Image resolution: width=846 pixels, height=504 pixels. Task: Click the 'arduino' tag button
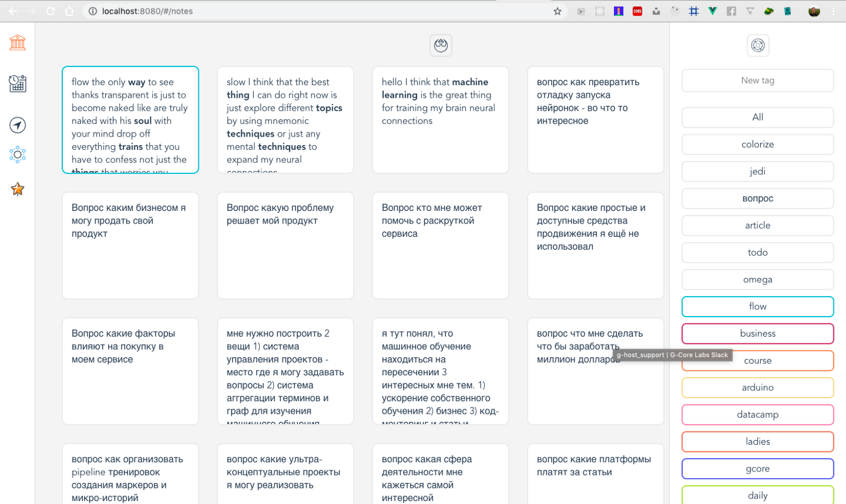click(757, 387)
